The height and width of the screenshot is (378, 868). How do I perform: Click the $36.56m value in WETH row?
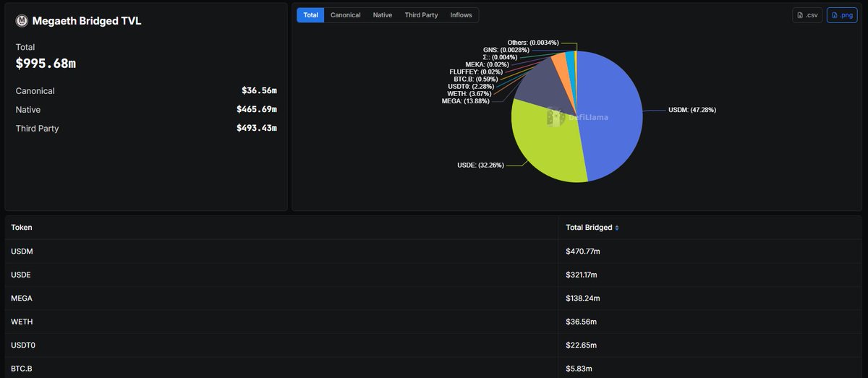(581, 322)
